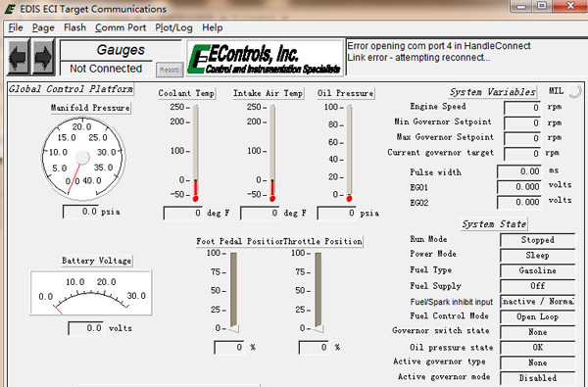
Task: Click the 'Not Connected' status text
Action: click(106, 69)
